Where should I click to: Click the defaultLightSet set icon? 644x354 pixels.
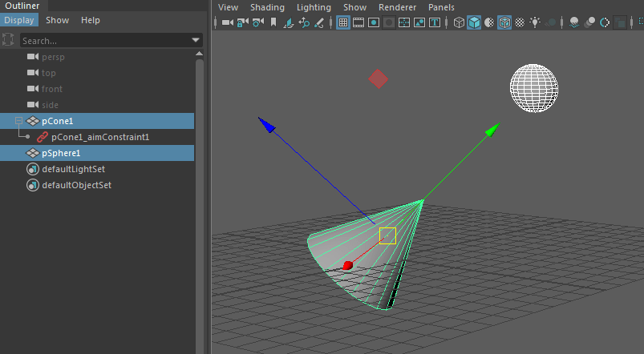click(x=32, y=169)
